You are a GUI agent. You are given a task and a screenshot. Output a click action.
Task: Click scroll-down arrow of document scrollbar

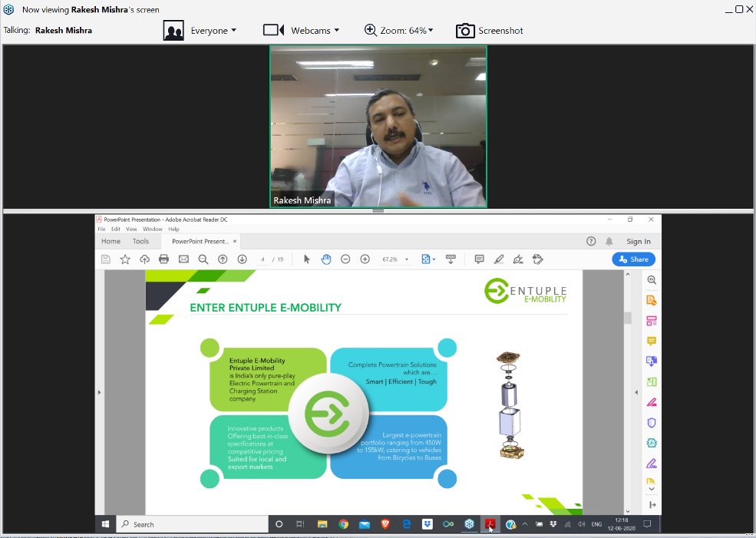(627, 511)
